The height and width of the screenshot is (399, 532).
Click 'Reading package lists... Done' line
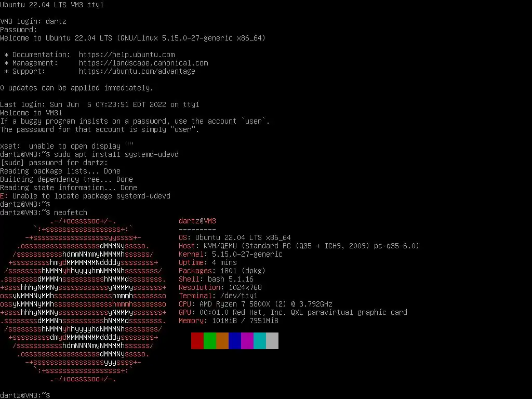pyautogui.click(x=60, y=171)
